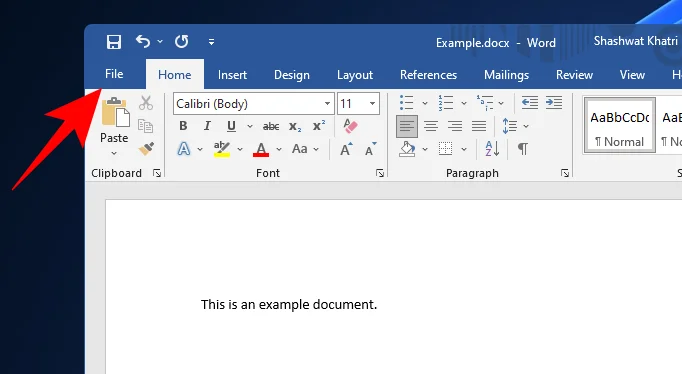Toggle Italic formatting
This screenshot has width=682, height=374.
207,126
